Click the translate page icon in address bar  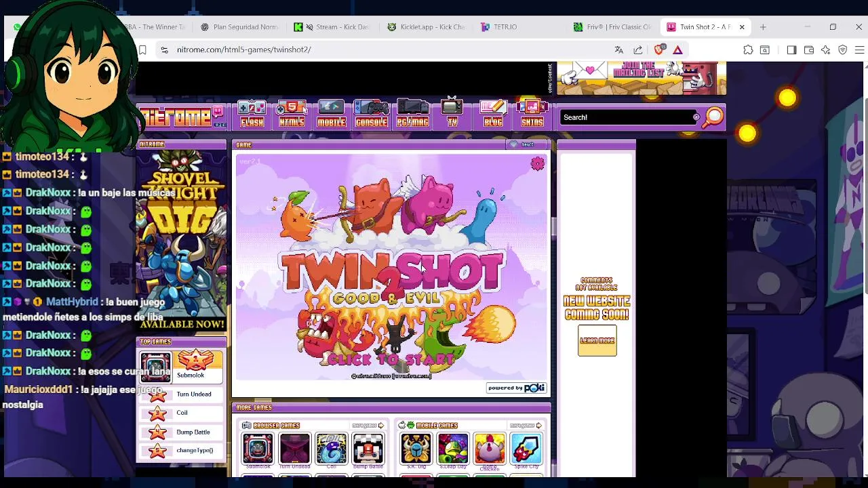click(x=618, y=49)
